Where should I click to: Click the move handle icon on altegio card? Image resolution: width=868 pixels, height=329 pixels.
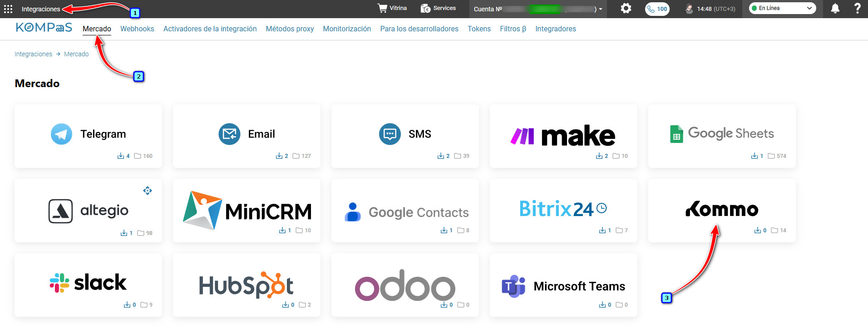click(148, 191)
